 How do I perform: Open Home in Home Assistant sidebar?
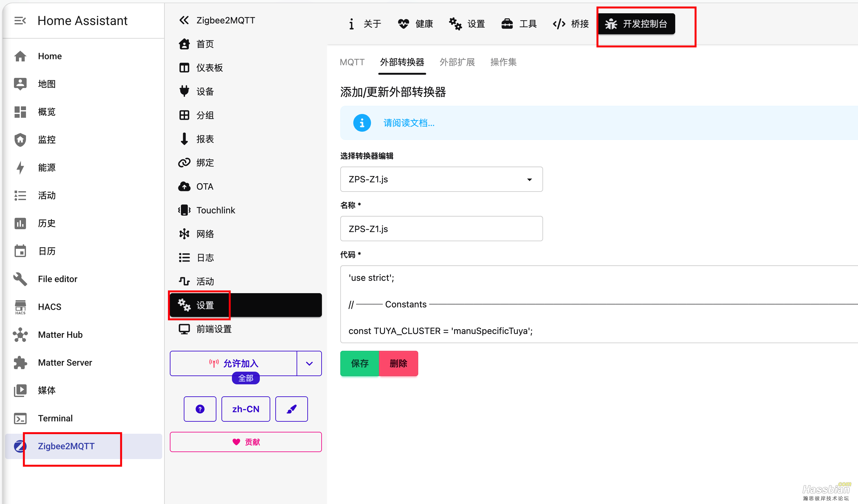pos(83,56)
